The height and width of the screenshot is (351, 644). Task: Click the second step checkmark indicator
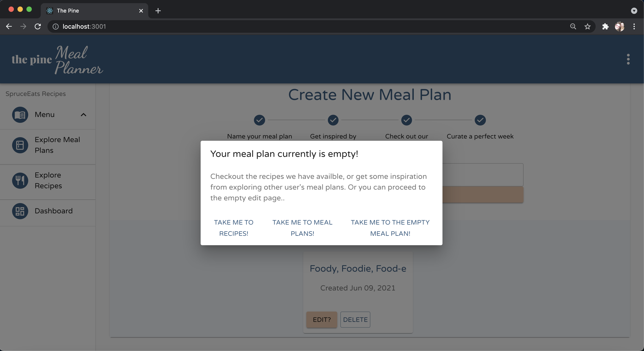tap(333, 120)
